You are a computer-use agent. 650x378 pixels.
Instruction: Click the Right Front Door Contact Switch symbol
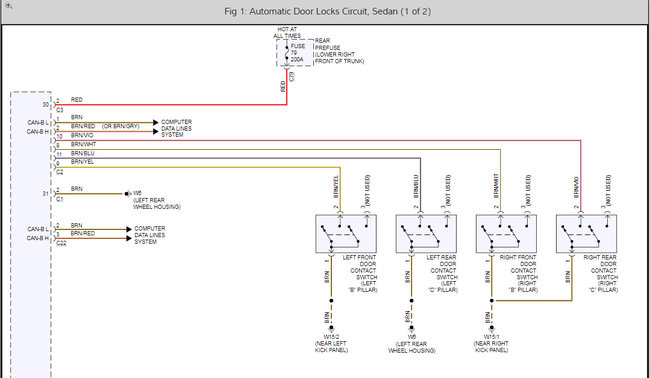(506, 234)
